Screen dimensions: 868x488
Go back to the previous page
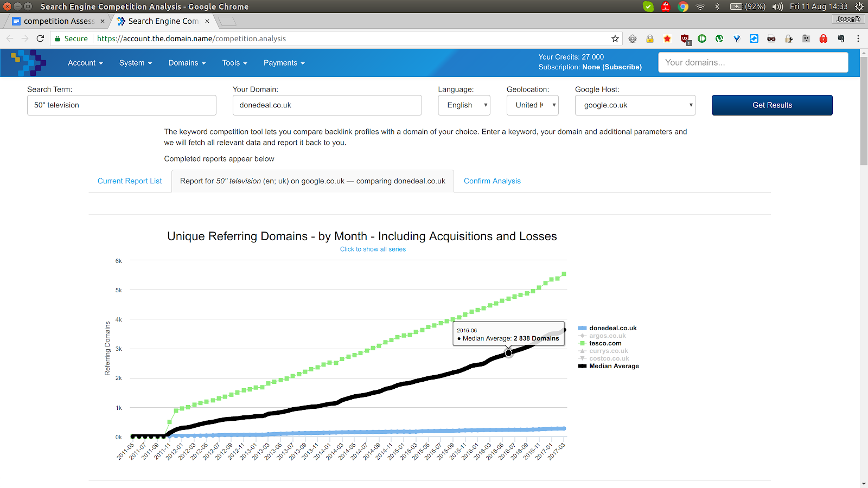tap(10, 38)
